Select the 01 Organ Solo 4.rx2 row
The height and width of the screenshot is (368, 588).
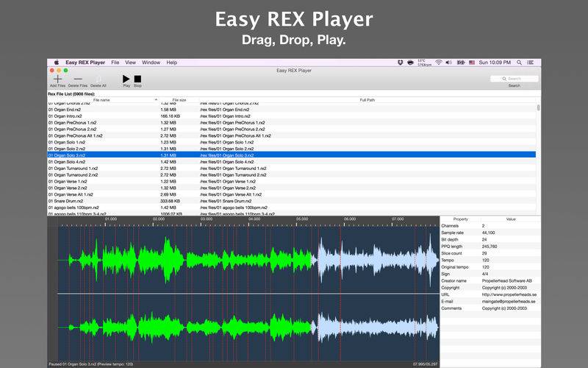[x=291, y=162]
